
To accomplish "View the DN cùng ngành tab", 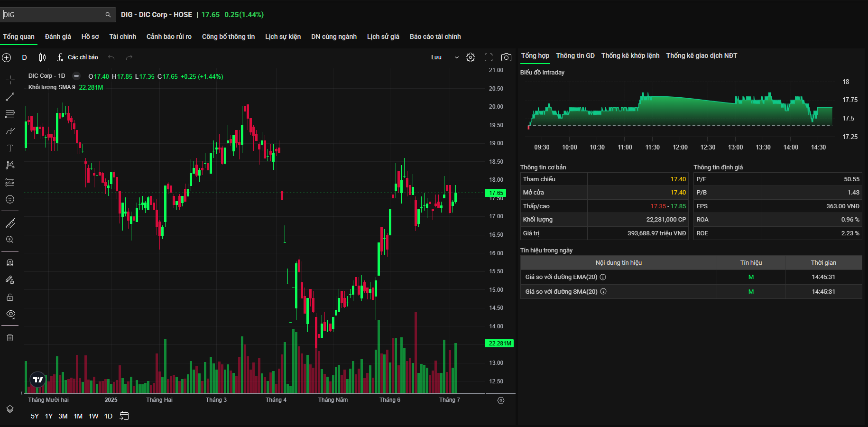I will (x=334, y=37).
